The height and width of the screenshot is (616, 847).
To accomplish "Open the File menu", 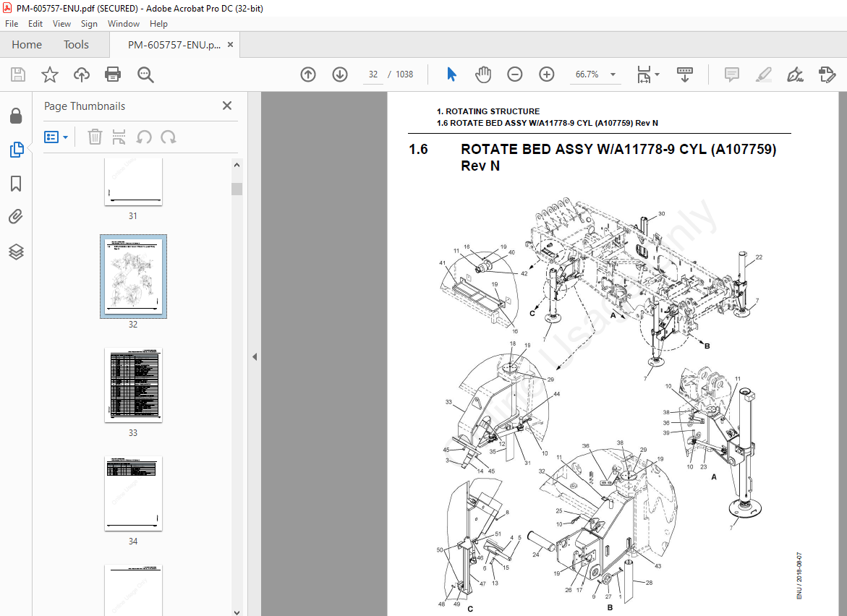I will 12,24.
